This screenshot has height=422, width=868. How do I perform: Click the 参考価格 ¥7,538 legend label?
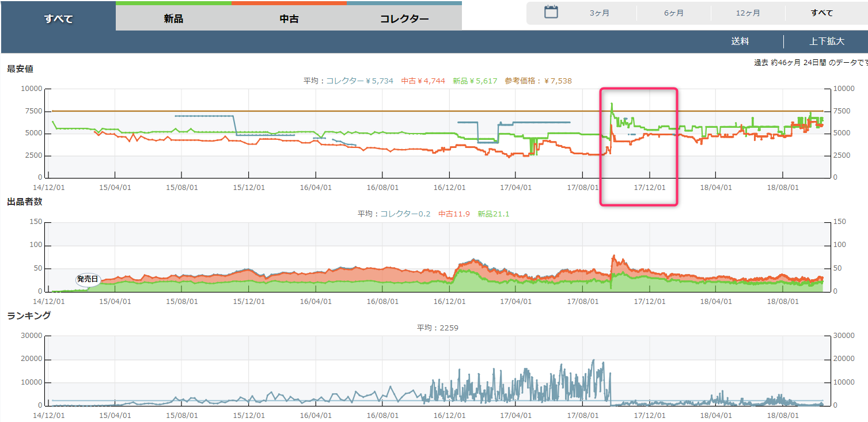(x=538, y=81)
